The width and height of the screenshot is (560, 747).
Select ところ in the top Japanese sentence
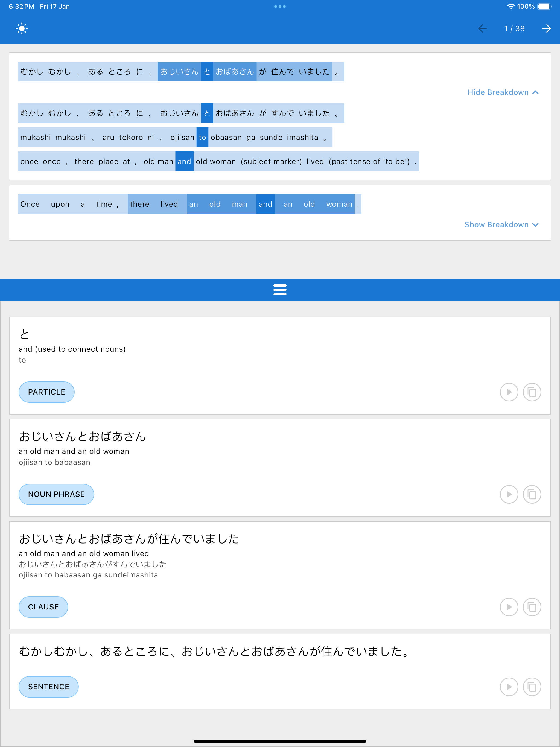point(119,72)
